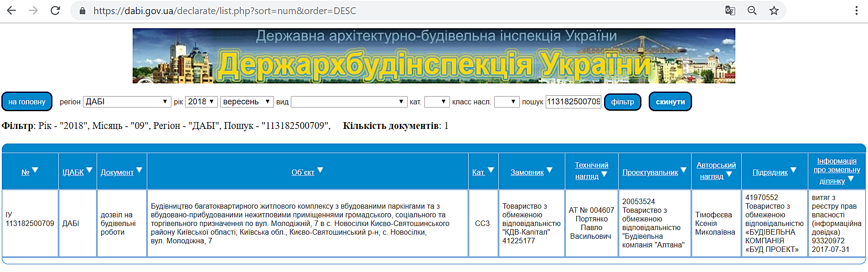This screenshot has height=272, width=868.
Task: Sort by the № column header link
Action: pos(26,172)
